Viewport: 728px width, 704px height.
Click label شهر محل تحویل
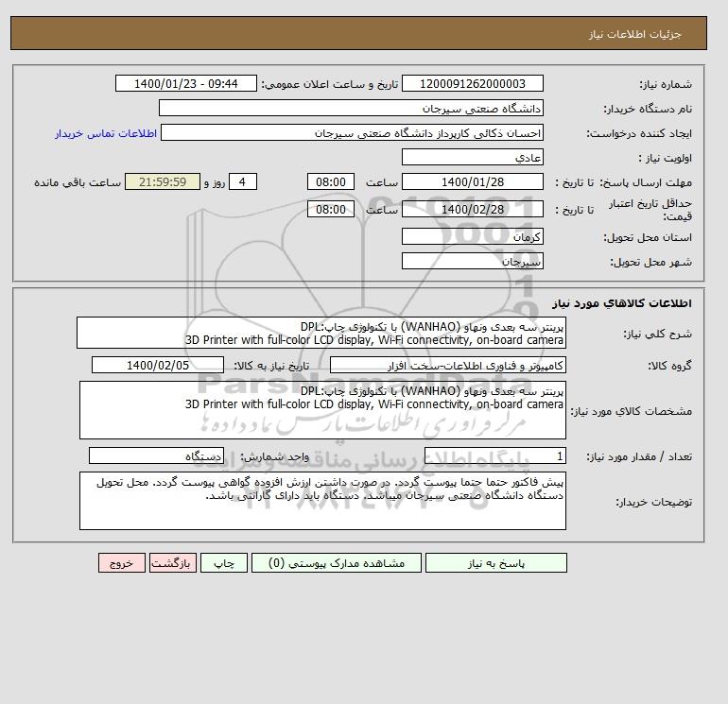(650, 262)
